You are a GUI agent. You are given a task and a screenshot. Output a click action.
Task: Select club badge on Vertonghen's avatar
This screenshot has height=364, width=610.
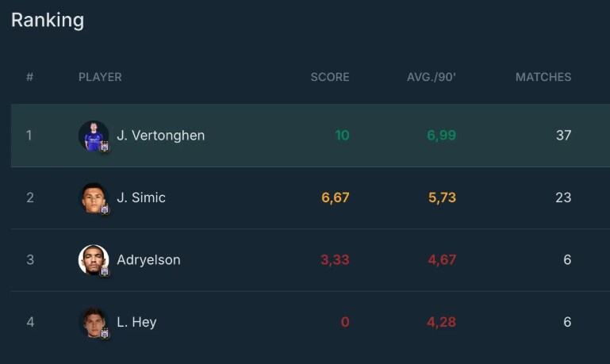tap(105, 147)
